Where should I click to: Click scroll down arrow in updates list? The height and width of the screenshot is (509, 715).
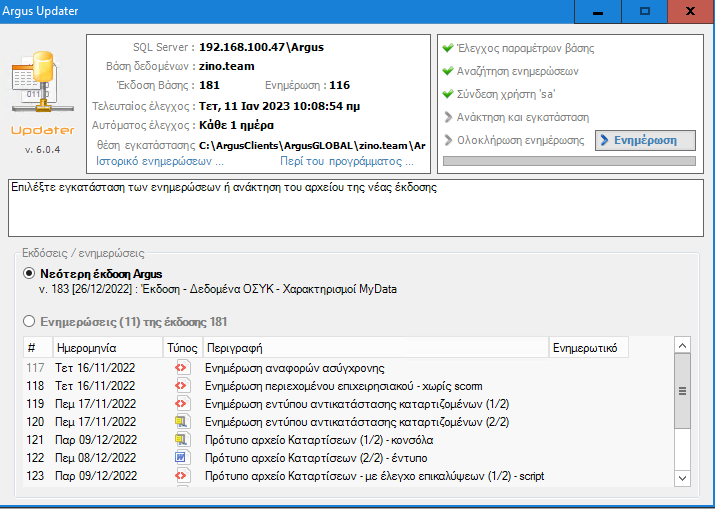coord(682,481)
